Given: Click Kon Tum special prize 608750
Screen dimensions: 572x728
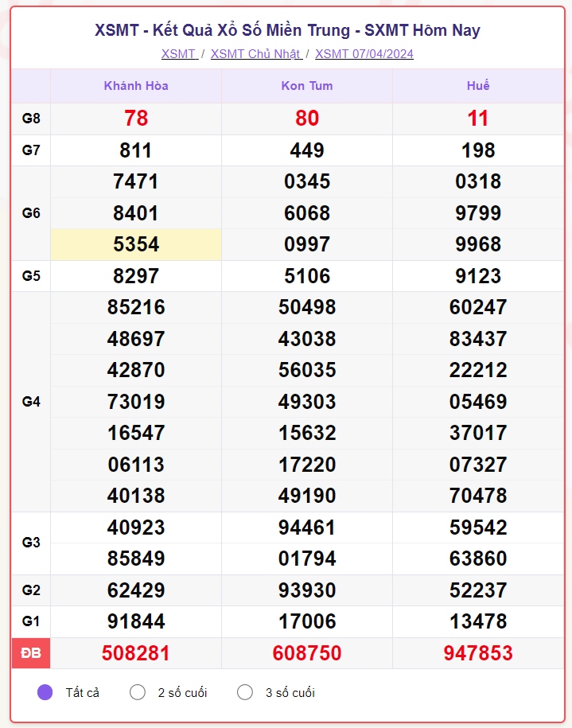Looking at the screenshot, I should coord(307,653).
